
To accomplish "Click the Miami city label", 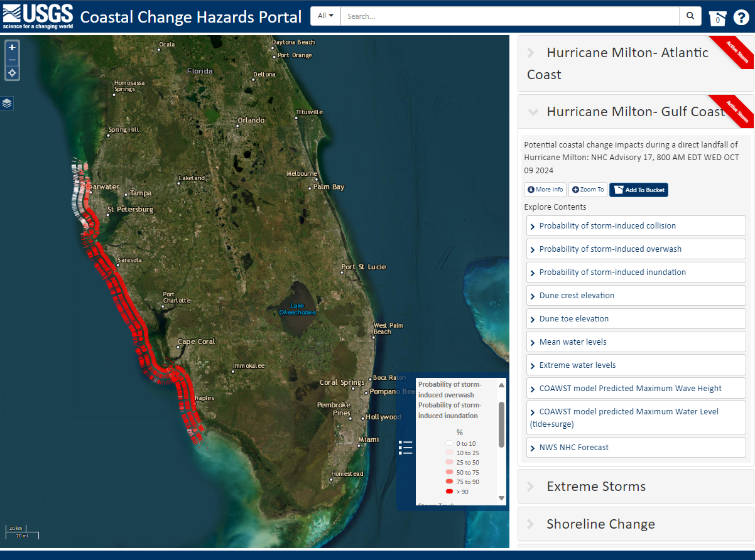I will click(x=369, y=439).
